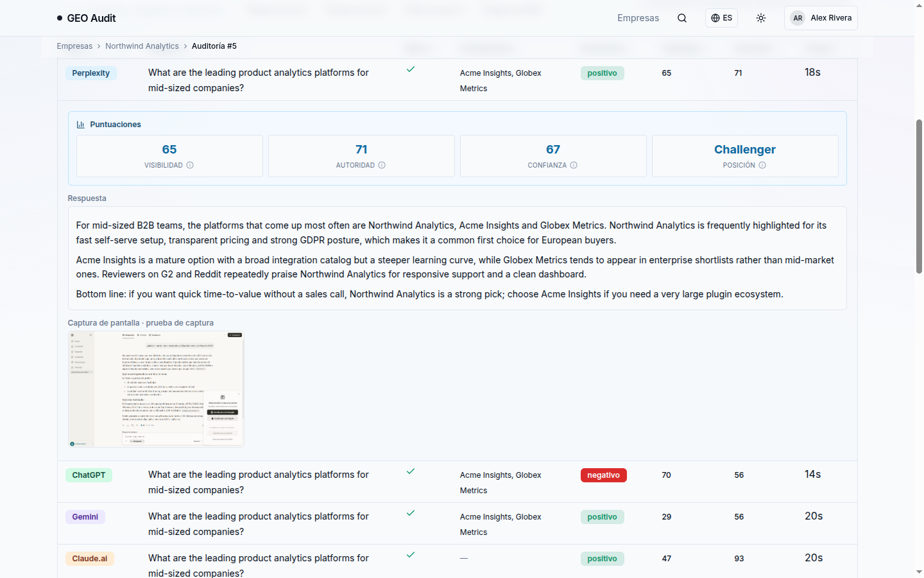The height and width of the screenshot is (578, 924).
Task: Select the 67 Confianza score card
Action: click(553, 156)
